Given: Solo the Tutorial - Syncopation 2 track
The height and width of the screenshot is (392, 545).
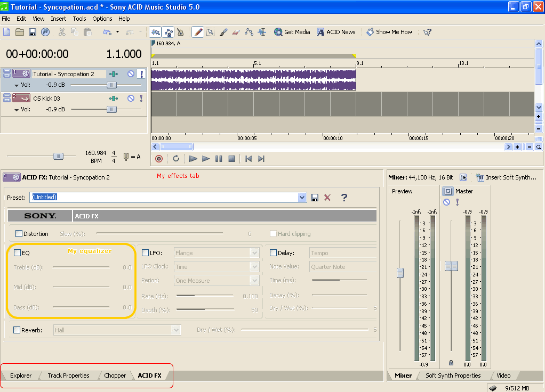Looking at the screenshot, I should tap(141, 74).
